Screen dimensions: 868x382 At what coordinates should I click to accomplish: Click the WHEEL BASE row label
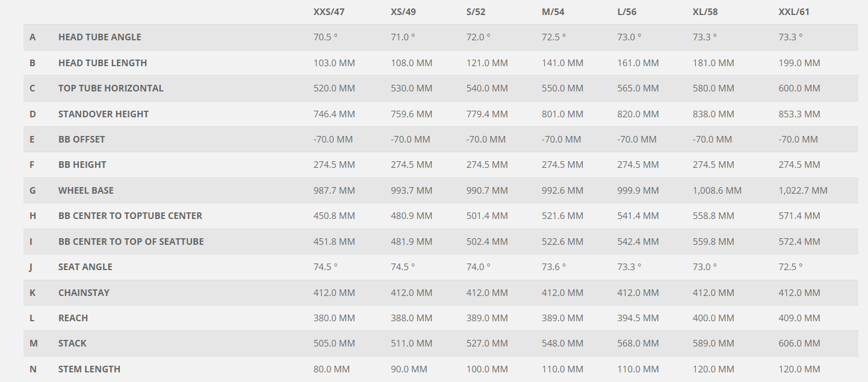(x=86, y=191)
